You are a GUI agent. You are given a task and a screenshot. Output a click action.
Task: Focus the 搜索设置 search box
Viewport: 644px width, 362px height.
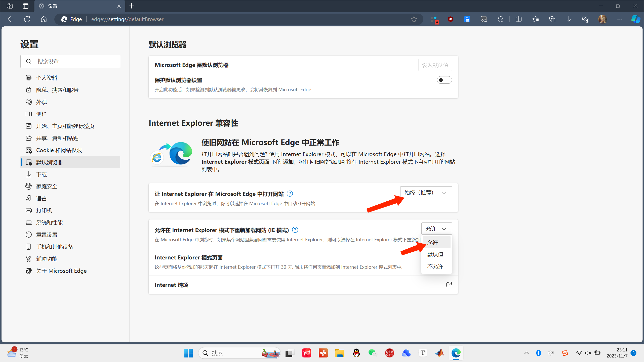pos(70,61)
